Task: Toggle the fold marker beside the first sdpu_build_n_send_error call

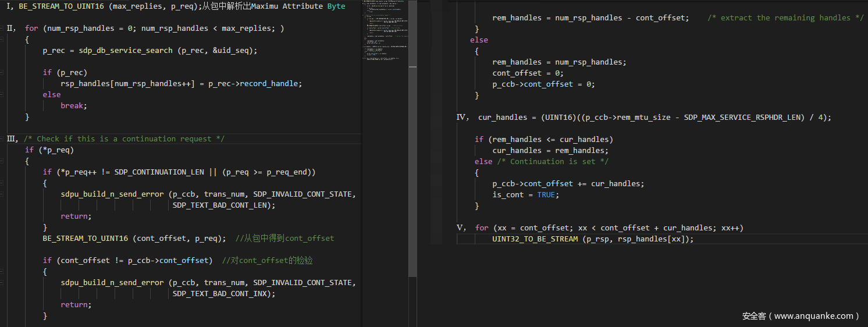Action: point(2,194)
